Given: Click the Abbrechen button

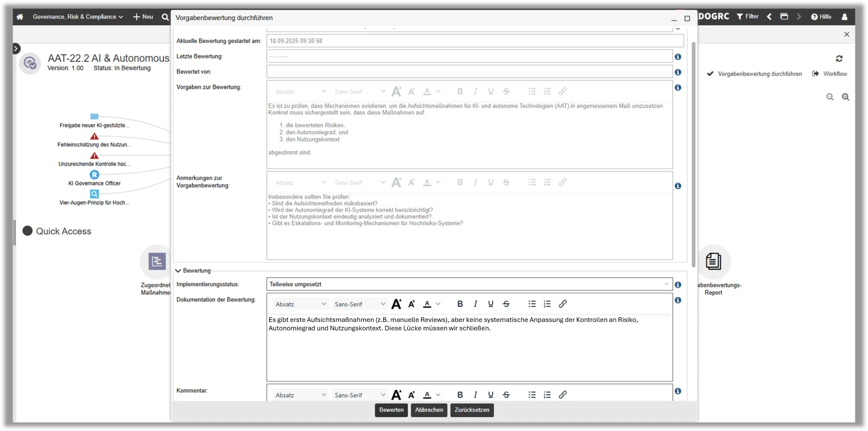Looking at the screenshot, I should pyautogui.click(x=429, y=410).
